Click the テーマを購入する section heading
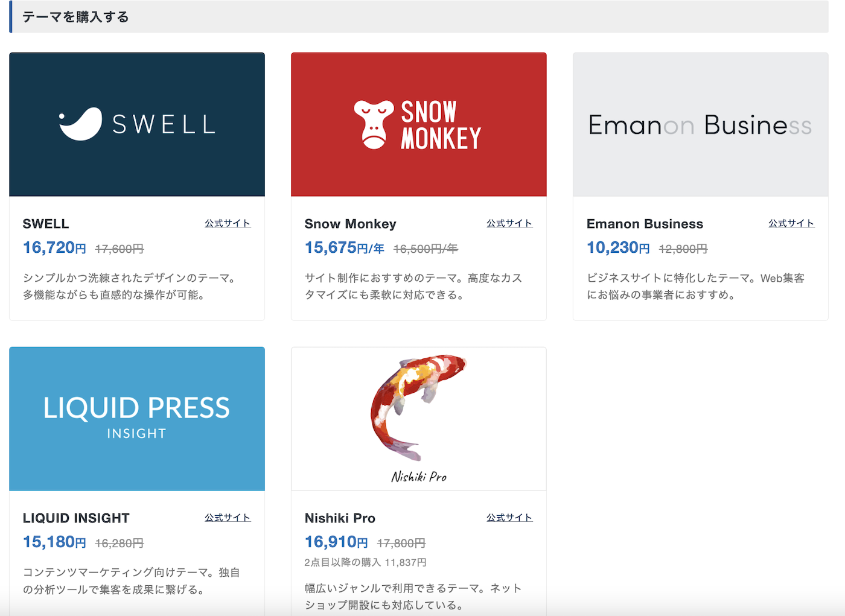Viewport: 845px width, 616px height. pos(76,17)
